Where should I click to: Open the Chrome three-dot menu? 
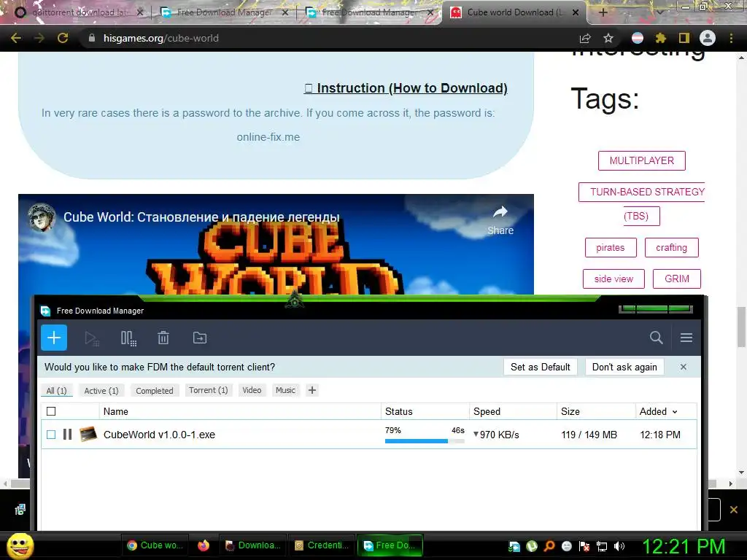tap(731, 38)
